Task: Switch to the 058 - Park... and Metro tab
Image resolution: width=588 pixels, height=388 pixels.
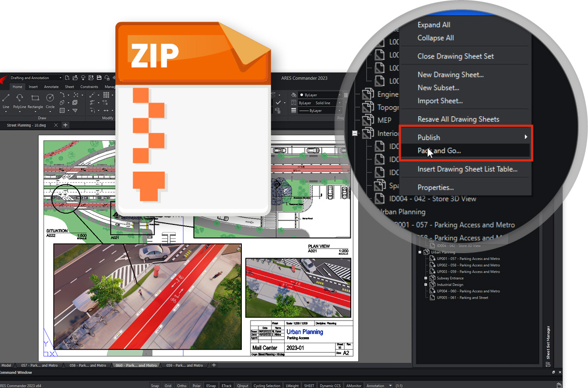Action: [x=88, y=365]
